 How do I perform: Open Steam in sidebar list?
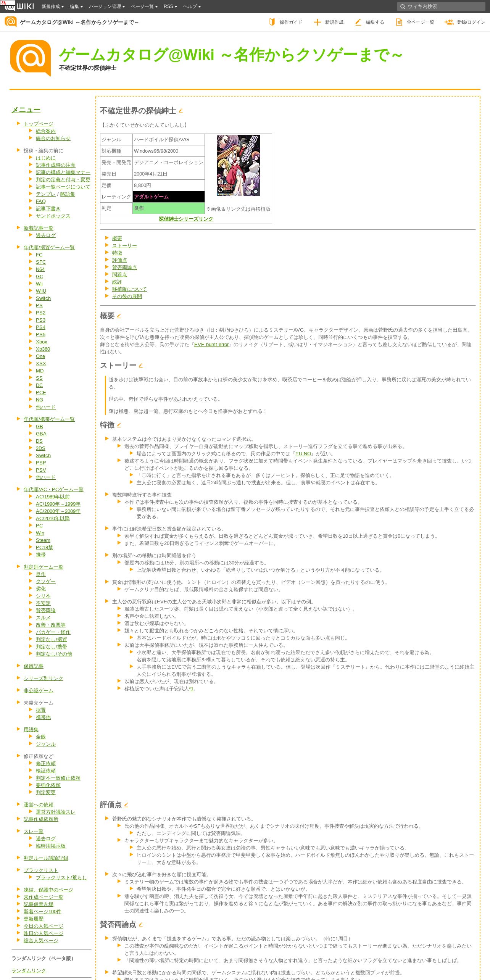[43, 540]
